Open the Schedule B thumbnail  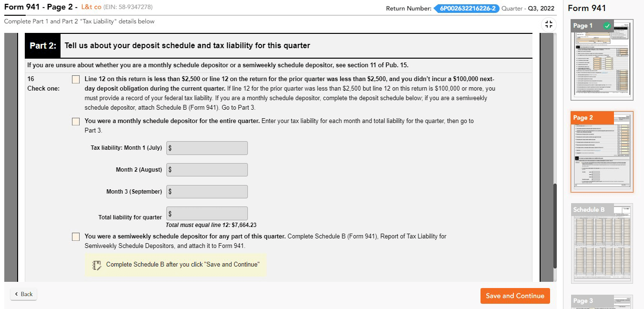point(602,243)
